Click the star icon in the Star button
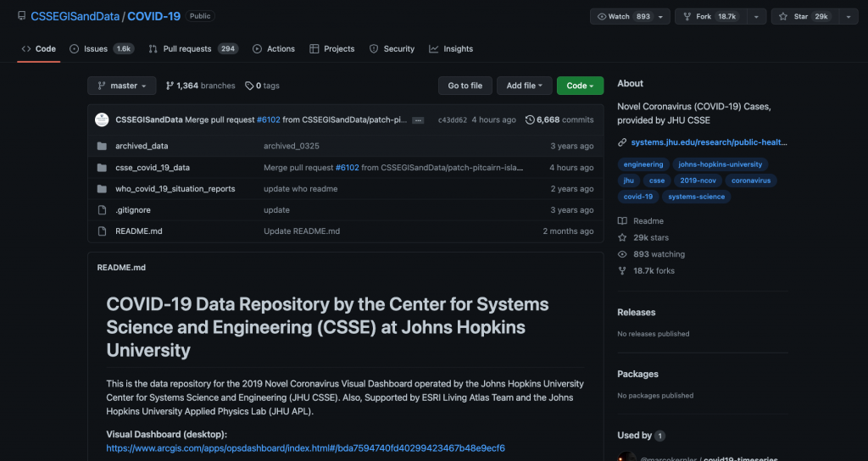Viewport: 868px width, 461px height. [783, 17]
